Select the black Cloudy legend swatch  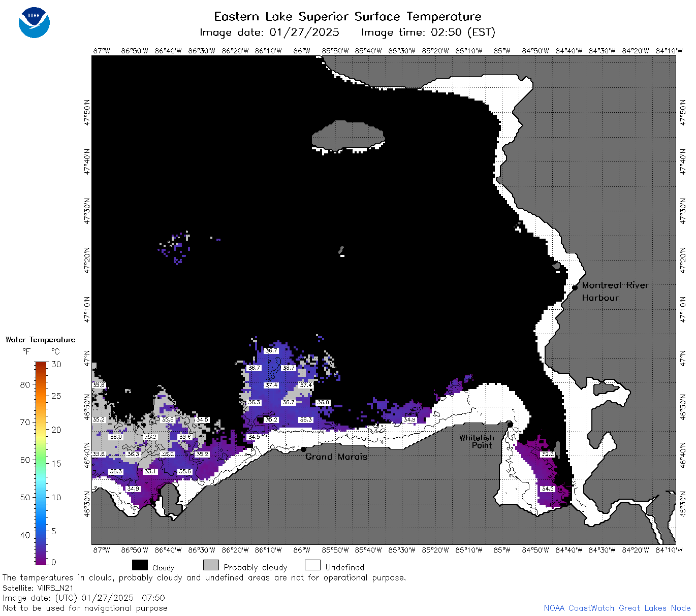(x=140, y=565)
